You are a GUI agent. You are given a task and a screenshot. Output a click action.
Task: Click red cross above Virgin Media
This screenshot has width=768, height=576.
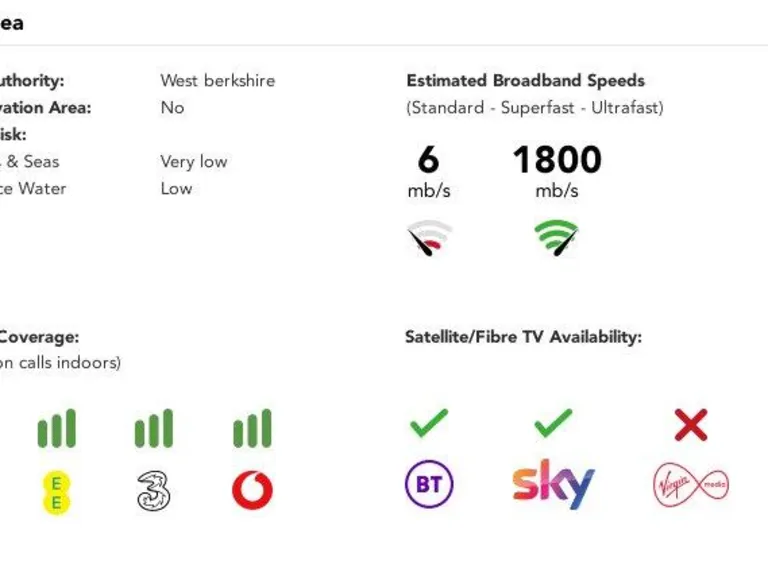[x=690, y=425]
